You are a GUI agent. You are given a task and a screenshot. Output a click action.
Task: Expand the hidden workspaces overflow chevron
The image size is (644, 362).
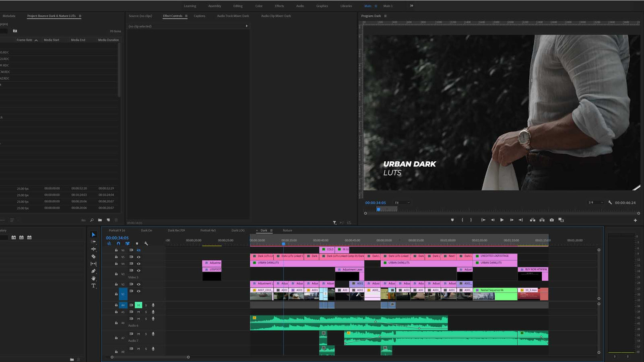click(411, 6)
